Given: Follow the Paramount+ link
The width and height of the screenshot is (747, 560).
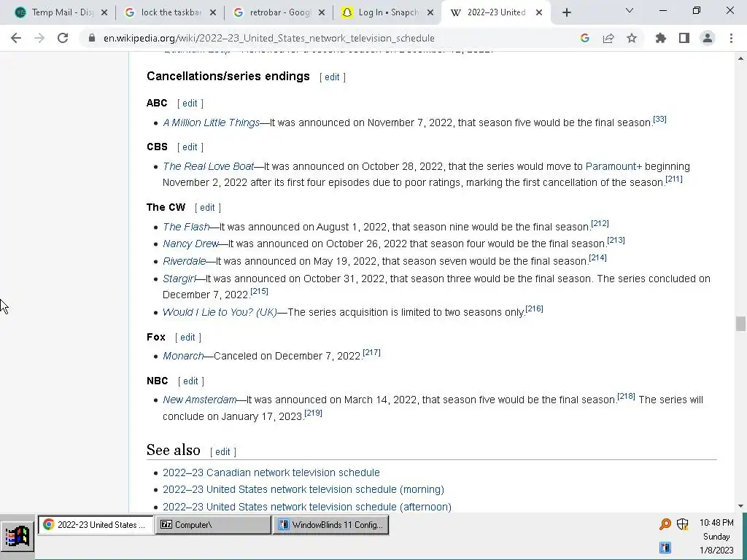Looking at the screenshot, I should 614,167.
